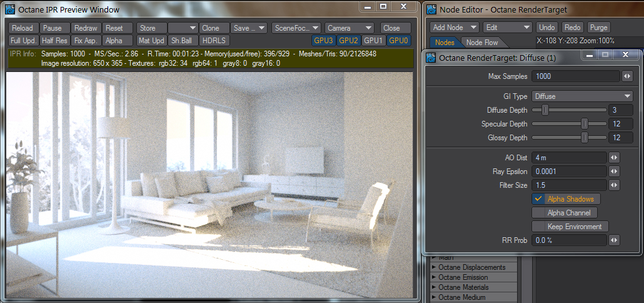This screenshot has width=644, height=303.
Task: Click the rendered living room preview image
Action: (x=210, y=185)
